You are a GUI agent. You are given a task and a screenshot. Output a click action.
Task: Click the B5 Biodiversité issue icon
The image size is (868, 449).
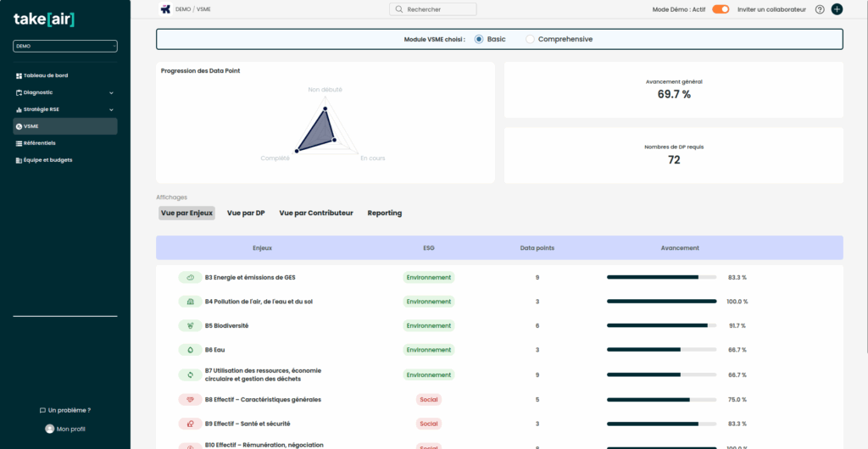[190, 326]
